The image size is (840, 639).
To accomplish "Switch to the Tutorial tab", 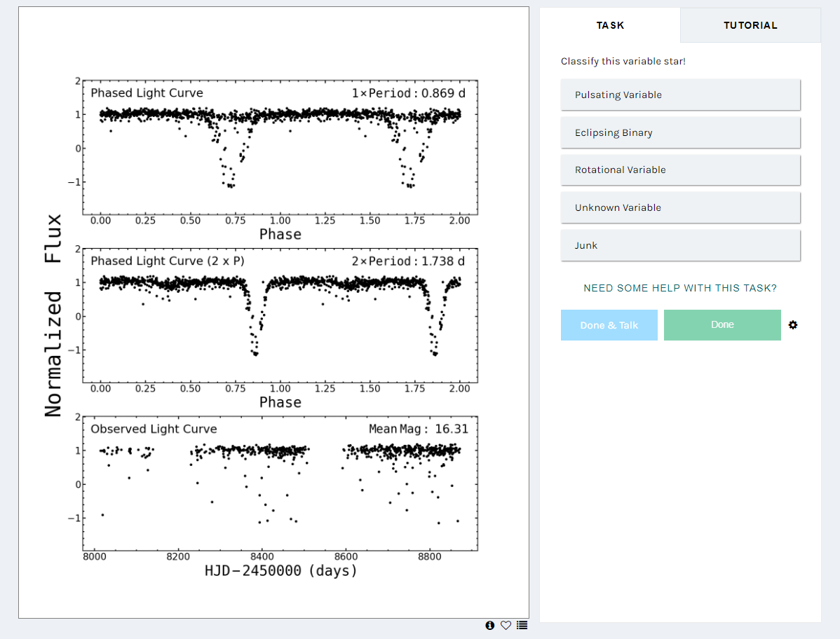I will tap(750, 25).
